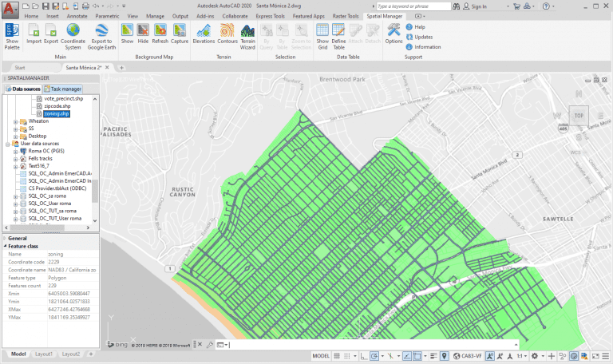Toggle drawing grid display in status bar
Image resolution: width=613 pixels, height=364 pixels.
337,356
